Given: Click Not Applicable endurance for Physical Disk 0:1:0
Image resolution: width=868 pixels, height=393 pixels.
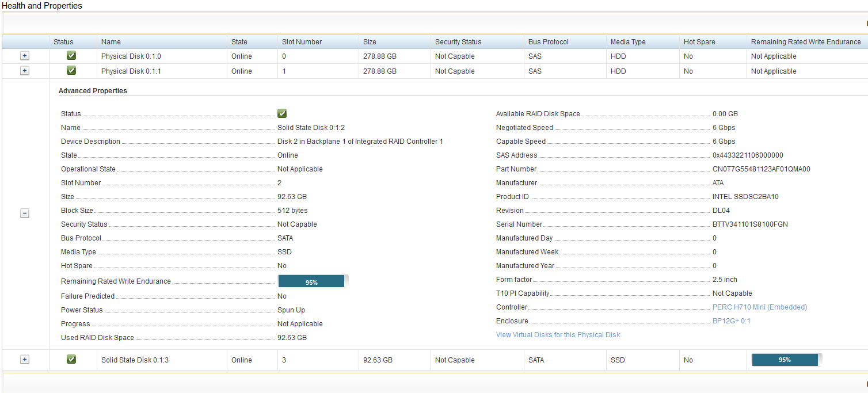Looking at the screenshot, I should coord(774,56).
